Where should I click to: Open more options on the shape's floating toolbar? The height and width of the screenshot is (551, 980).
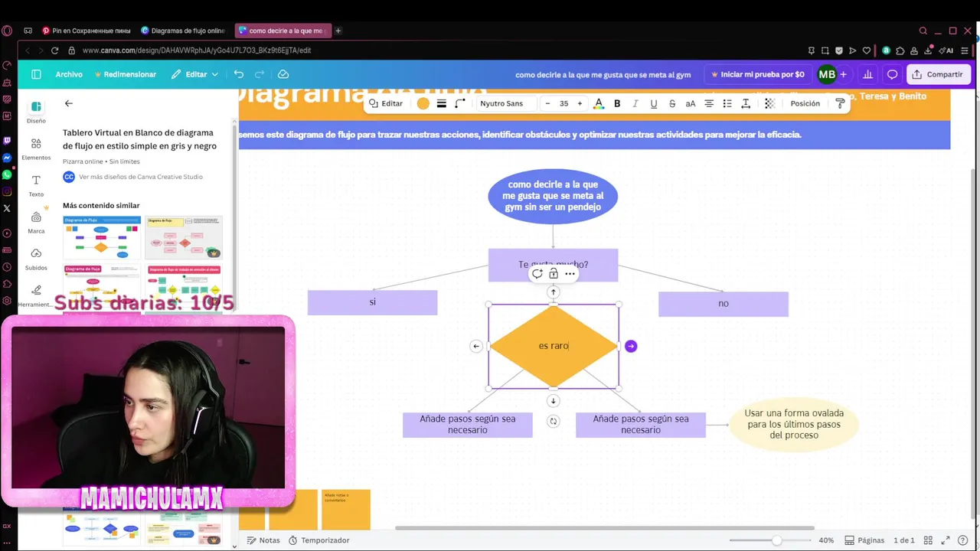pos(570,273)
